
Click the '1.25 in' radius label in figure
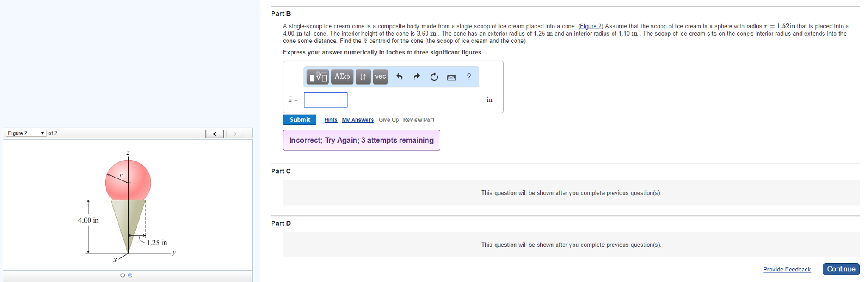(x=157, y=243)
